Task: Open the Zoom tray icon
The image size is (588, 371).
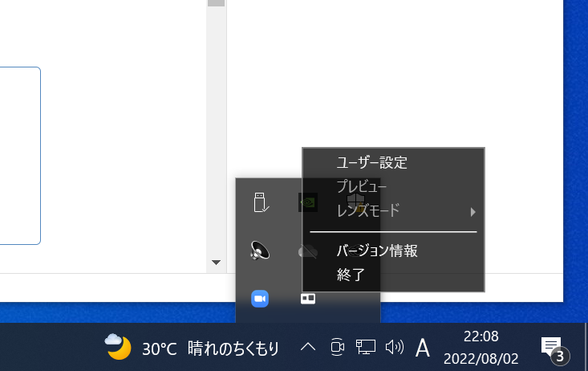Action: pyautogui.click(x=260, y=299)
